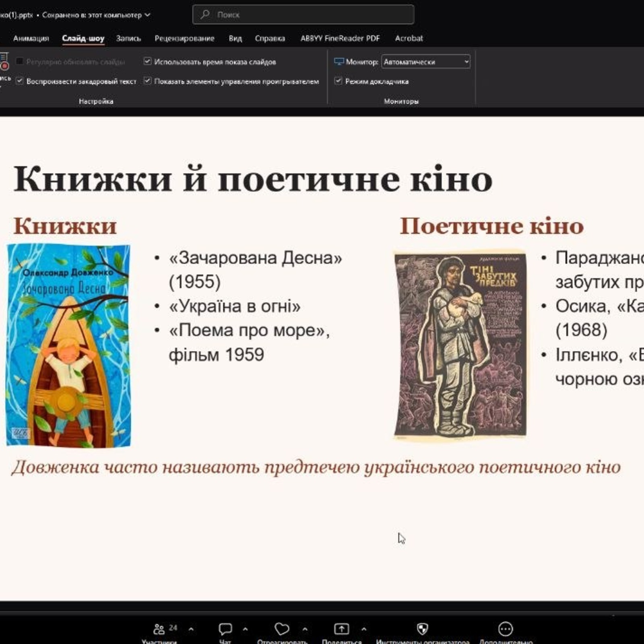This screenshot has width=644, height=644.
Task: Open the Дополнительно three-dots icon
Action: 506,629
